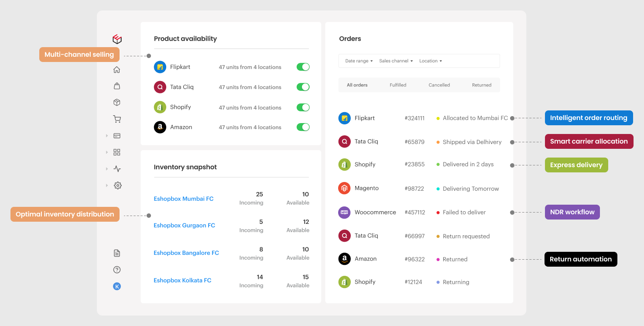This screenshot has height=326, width=644.
Task: Open the document icon in the sidebar
Action: coord(116,253)
